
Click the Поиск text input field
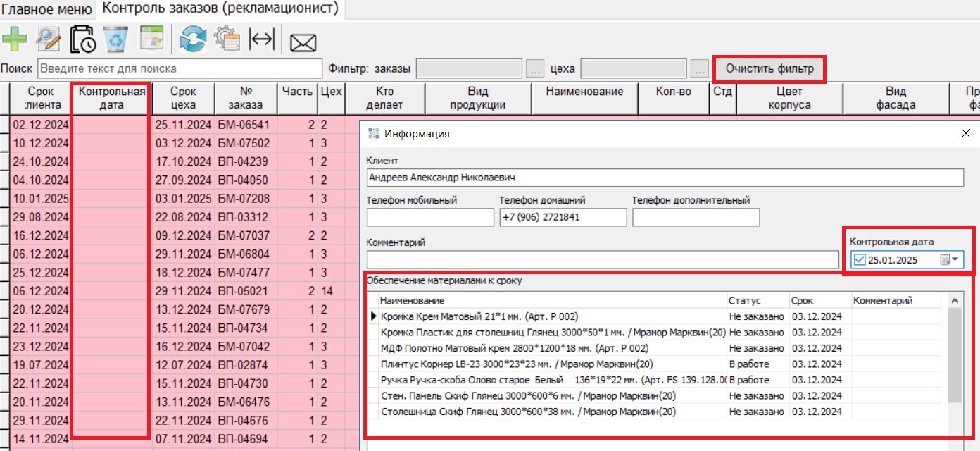coord(180,69)
